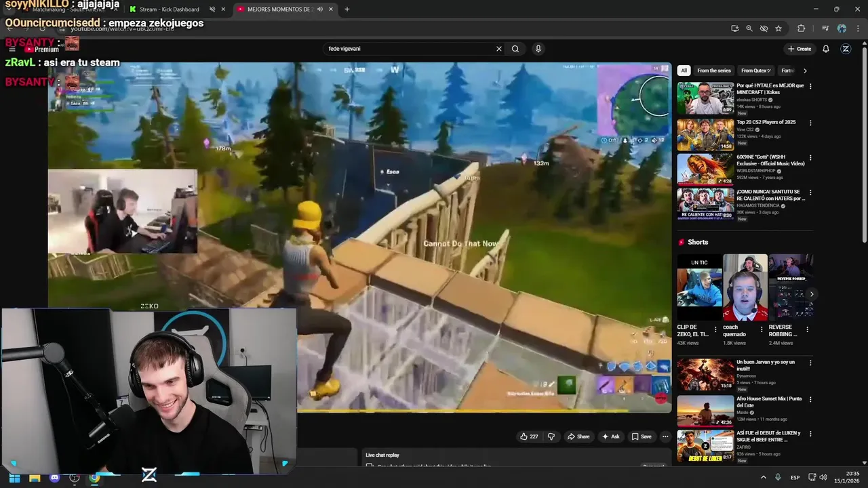Save the video to a playlist

641,436
